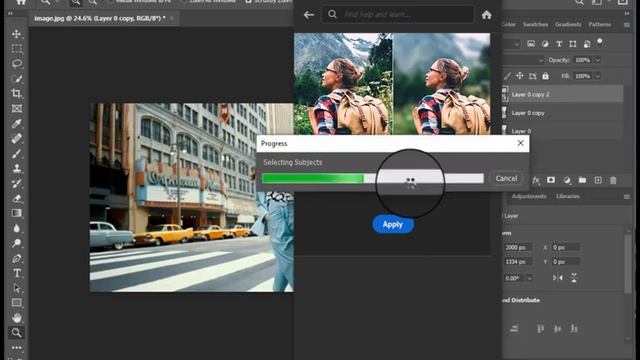Screen dimensions: 640x360
Task: Select the Brush tool
Action: pos(17,153)
